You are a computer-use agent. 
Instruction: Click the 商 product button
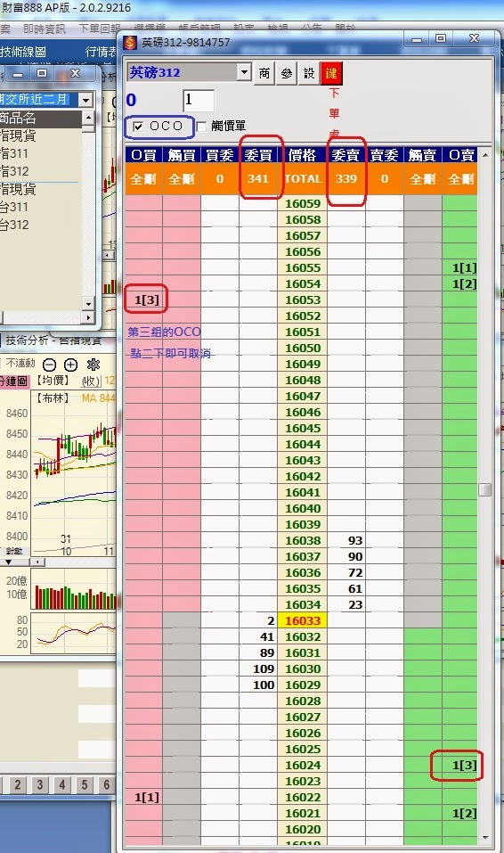(264, 73)
